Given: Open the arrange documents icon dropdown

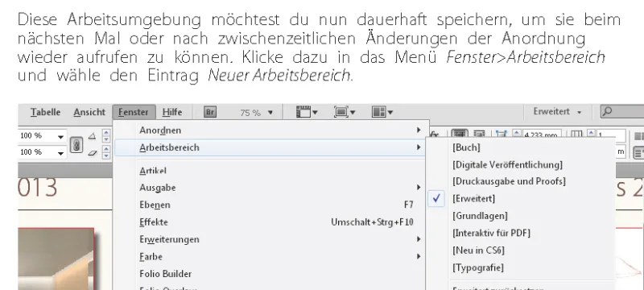Looking at the screenshot, I should (382, 112).
